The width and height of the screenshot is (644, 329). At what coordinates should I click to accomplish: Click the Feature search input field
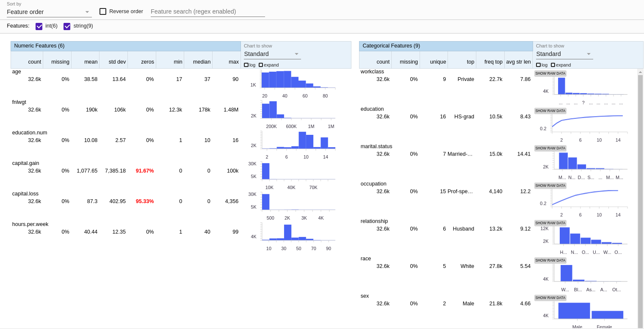pos(207,11)
